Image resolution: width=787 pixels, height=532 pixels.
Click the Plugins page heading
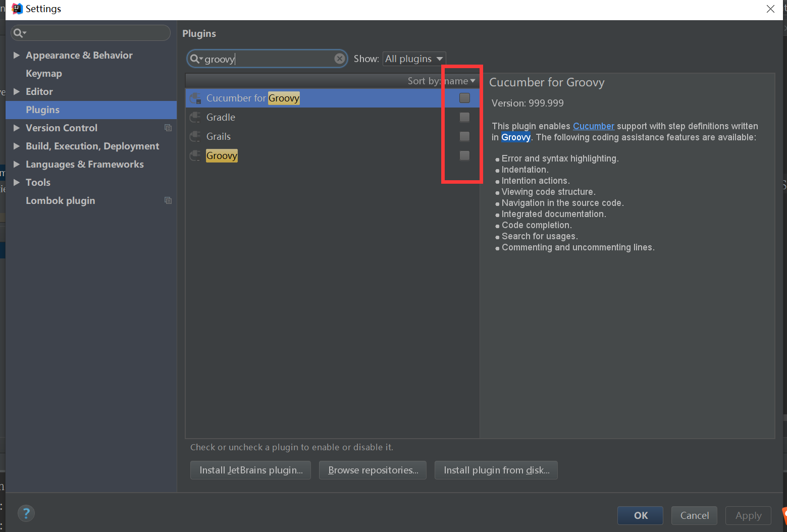(x=199, y=33)
